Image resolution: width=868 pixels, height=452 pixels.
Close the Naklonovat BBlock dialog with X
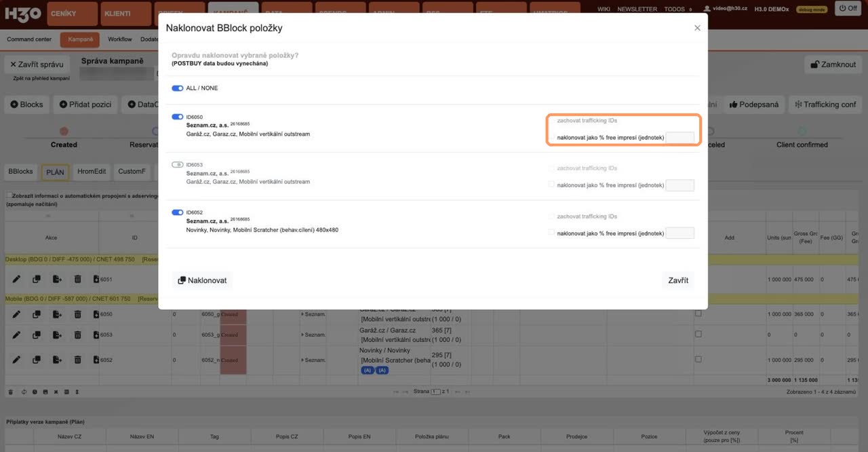coord(697,28)
